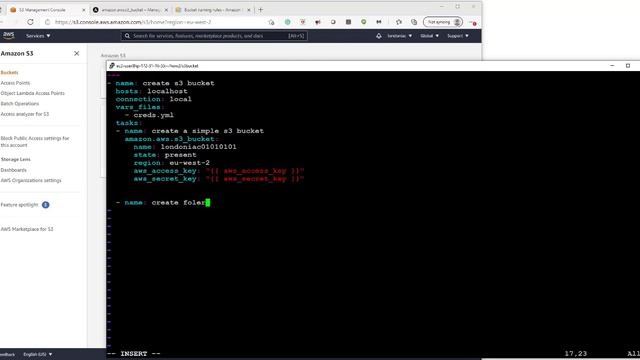Click the 'create s3 bucket' text in terminal
The height and width of the screenshot is (360, 640).
(x=178, y=83)
